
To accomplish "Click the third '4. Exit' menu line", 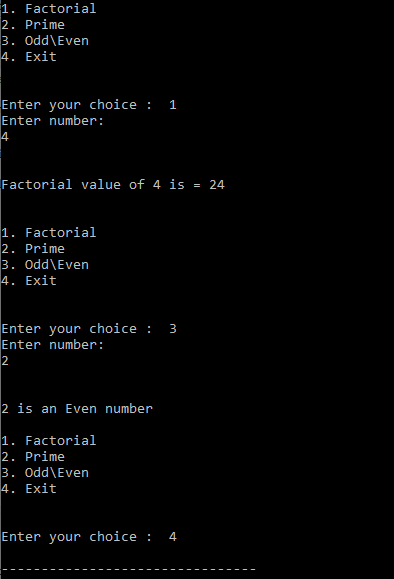I will pos(29,489).
